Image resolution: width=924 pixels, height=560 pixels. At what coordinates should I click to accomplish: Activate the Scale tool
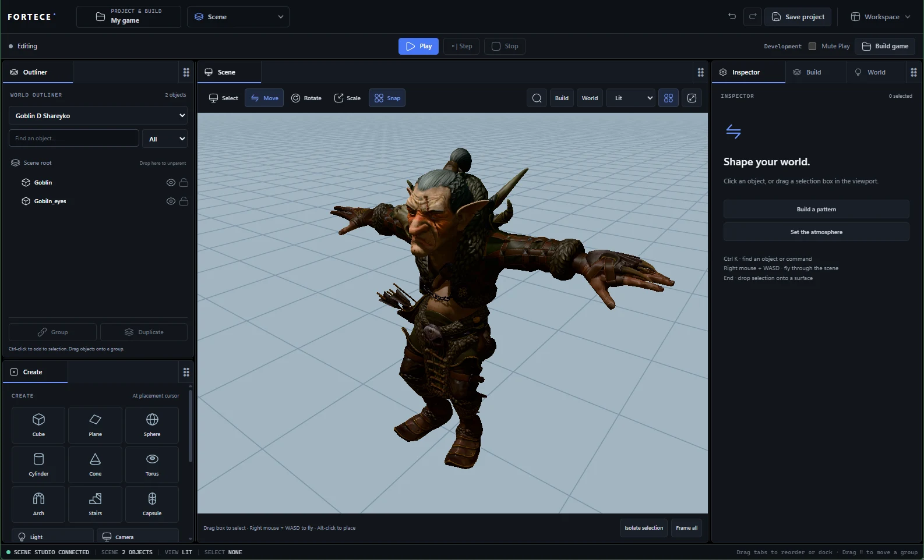click(347, 98)
